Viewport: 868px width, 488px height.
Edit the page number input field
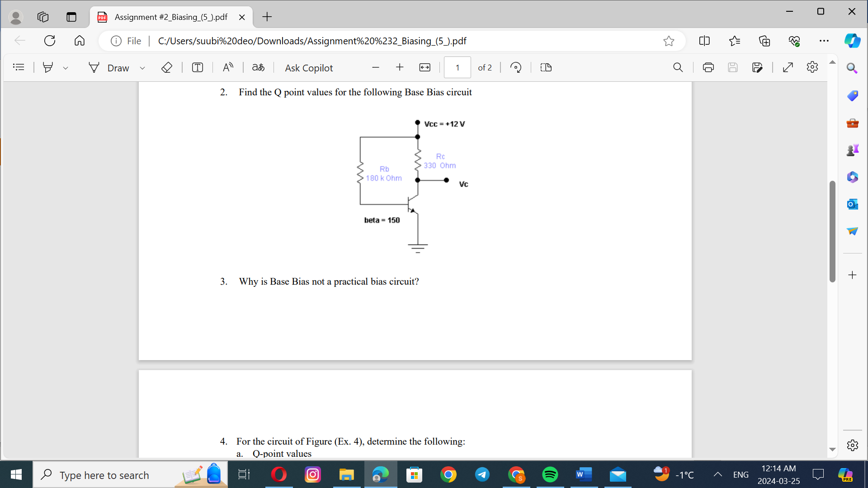pos(458,67)
